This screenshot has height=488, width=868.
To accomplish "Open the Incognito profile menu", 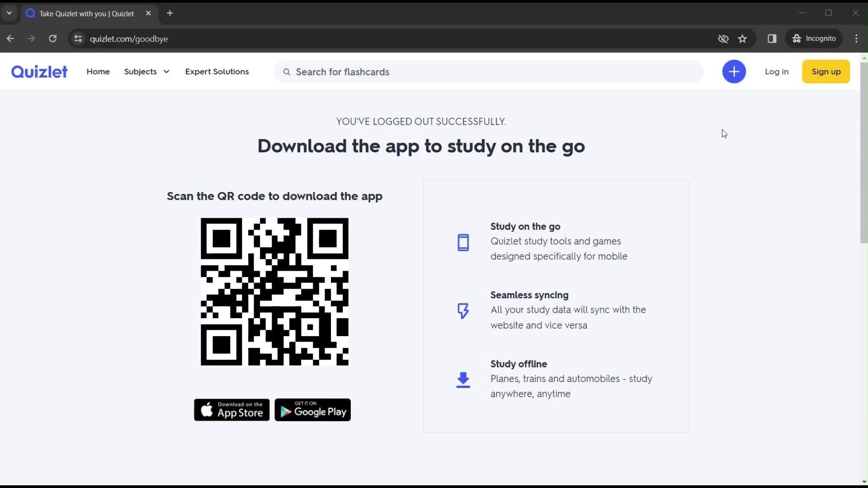I will (814, 39).
